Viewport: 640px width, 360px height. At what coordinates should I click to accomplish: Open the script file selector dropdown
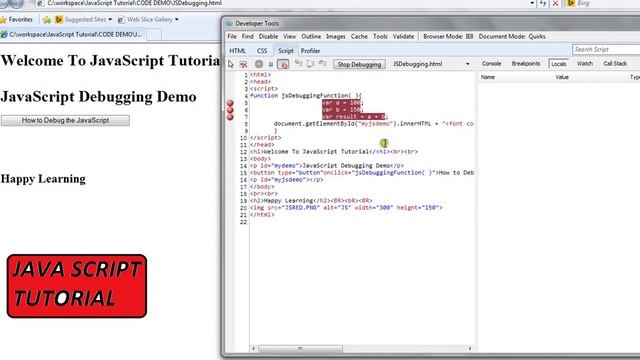click(x=467, y=64)
